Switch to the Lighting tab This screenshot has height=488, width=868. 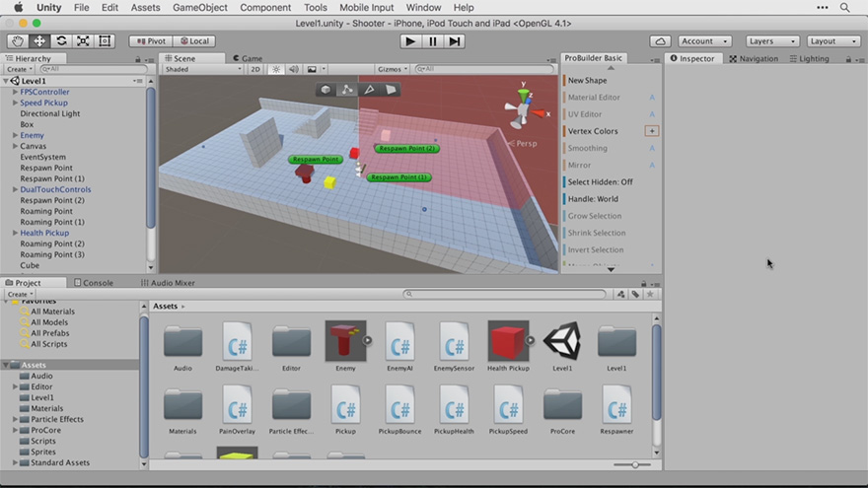810,58
